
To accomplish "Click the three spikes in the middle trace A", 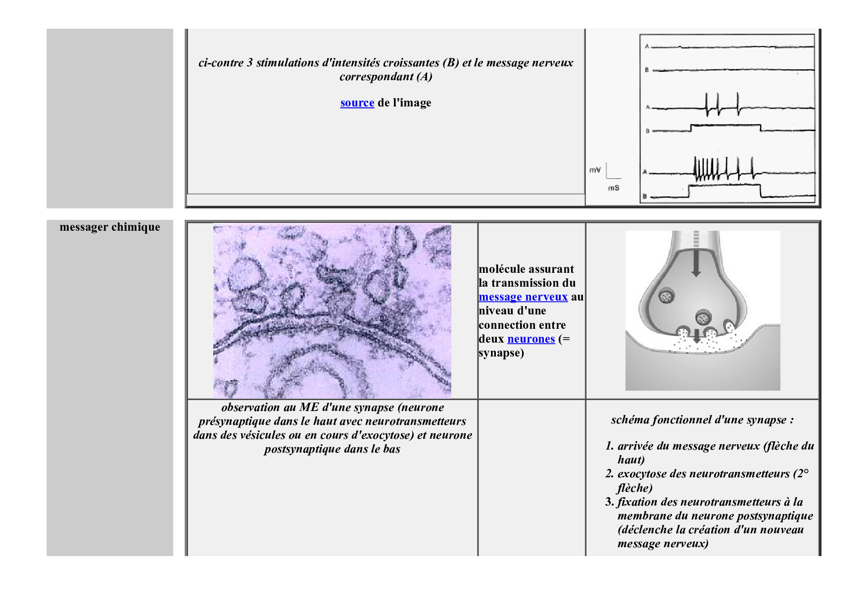I will (x=721, y=104).
